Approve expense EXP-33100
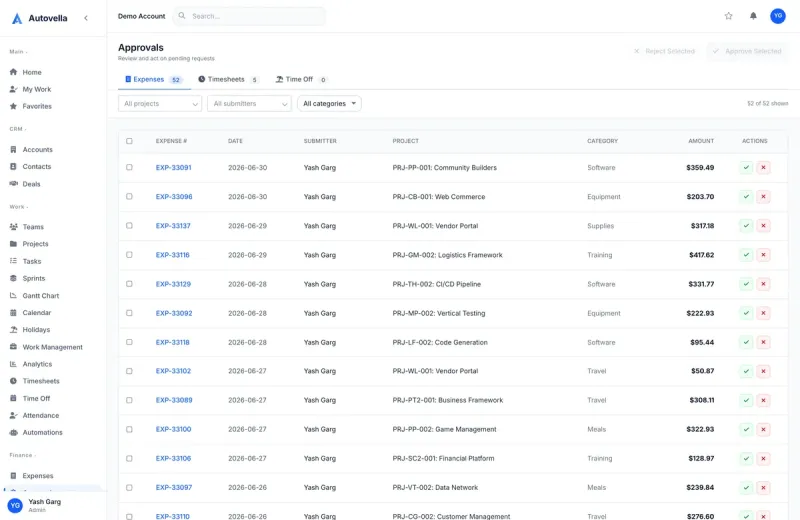 [x=746, y=429]
